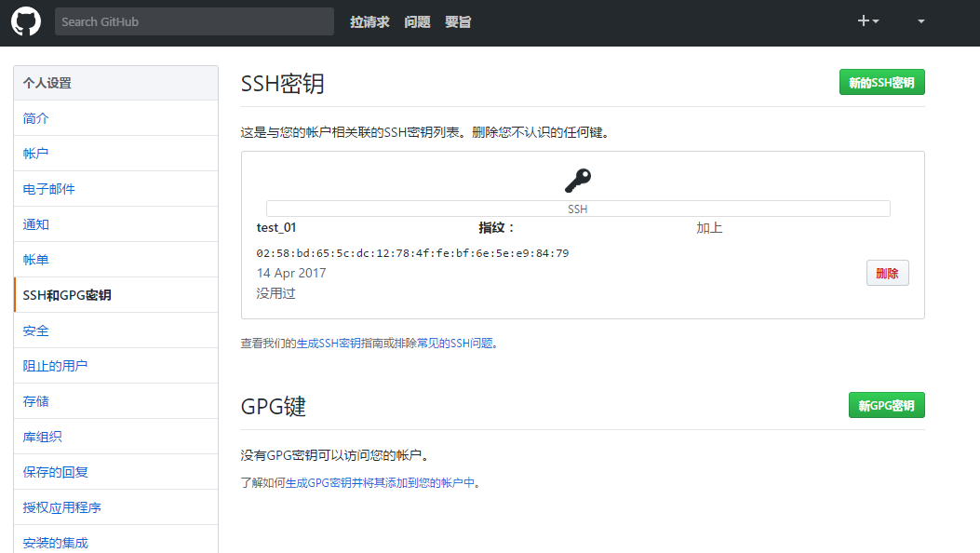Open 通知 settings
The width and height of the screenshot is (980, 553).
tap(35, 224)
